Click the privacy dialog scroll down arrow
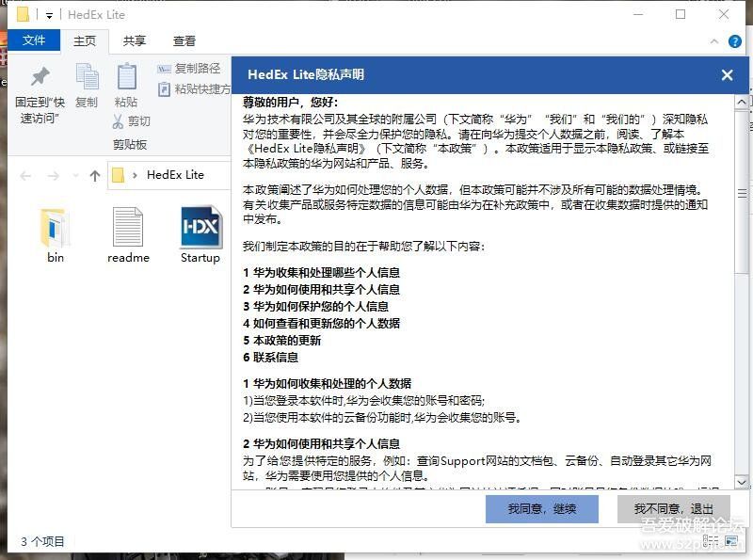 [x=742, y=482]
